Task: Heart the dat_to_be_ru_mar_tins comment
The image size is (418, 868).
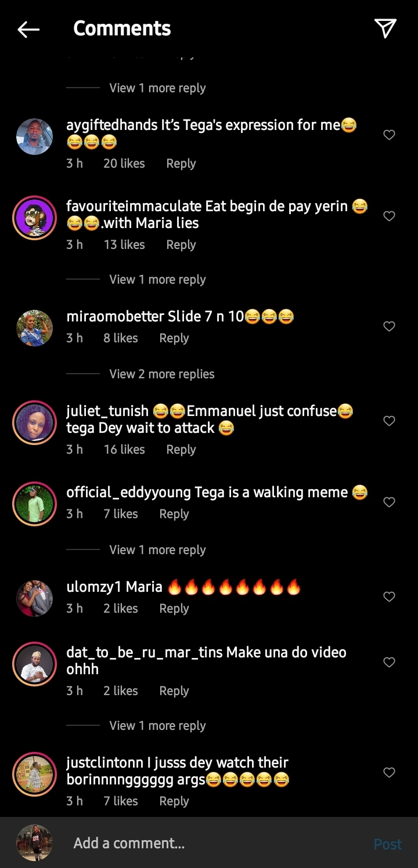Action: coord(389,663)
